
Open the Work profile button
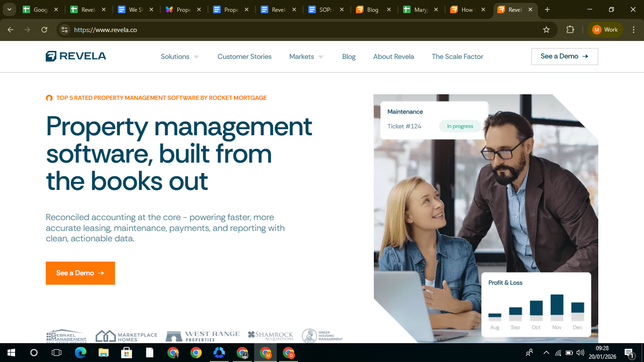pyautogui.click(x=605, y=30)
